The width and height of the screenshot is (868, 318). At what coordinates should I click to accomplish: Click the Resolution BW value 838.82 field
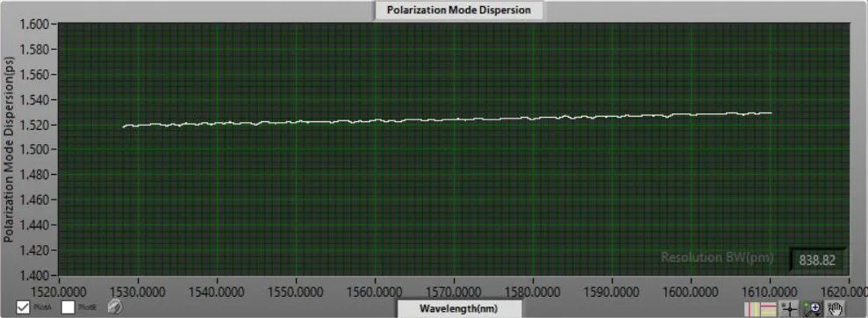[817, 260]
